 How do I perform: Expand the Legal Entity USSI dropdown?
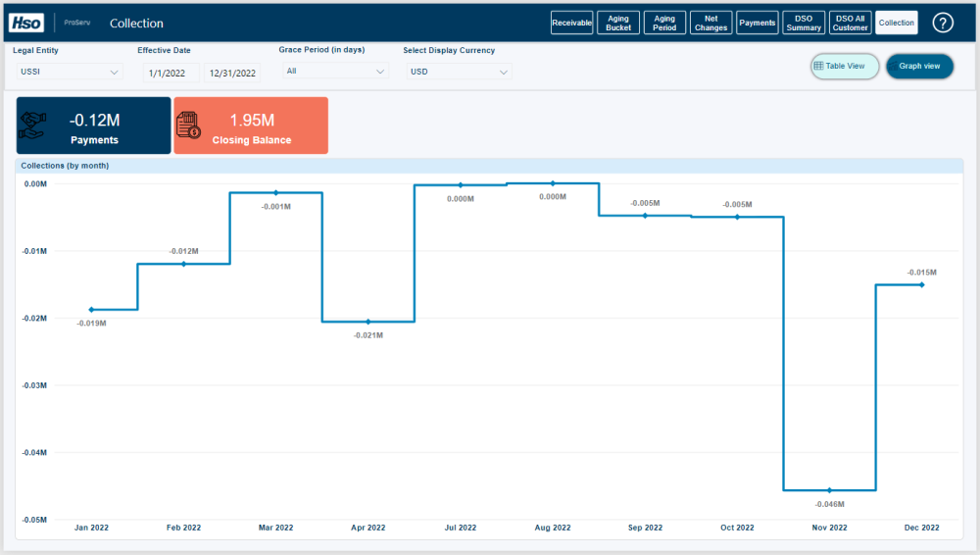point(69,72)
